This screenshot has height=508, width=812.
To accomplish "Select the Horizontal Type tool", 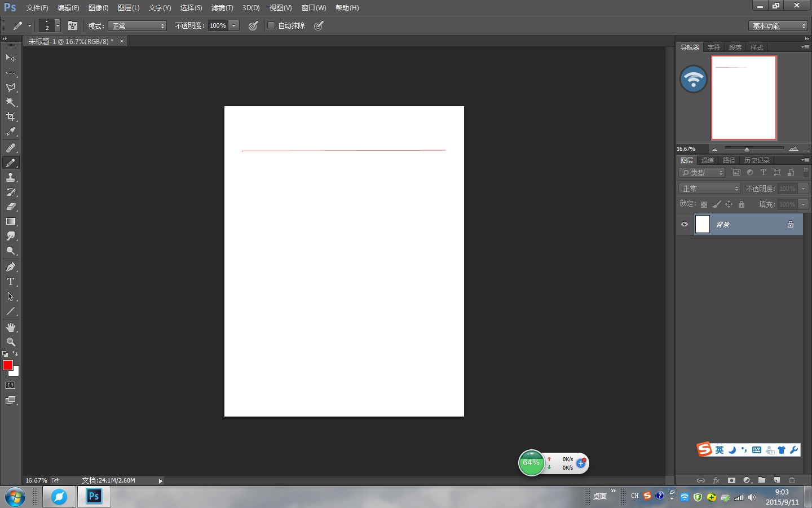I will pyautogui.click(x=11, y=282).
